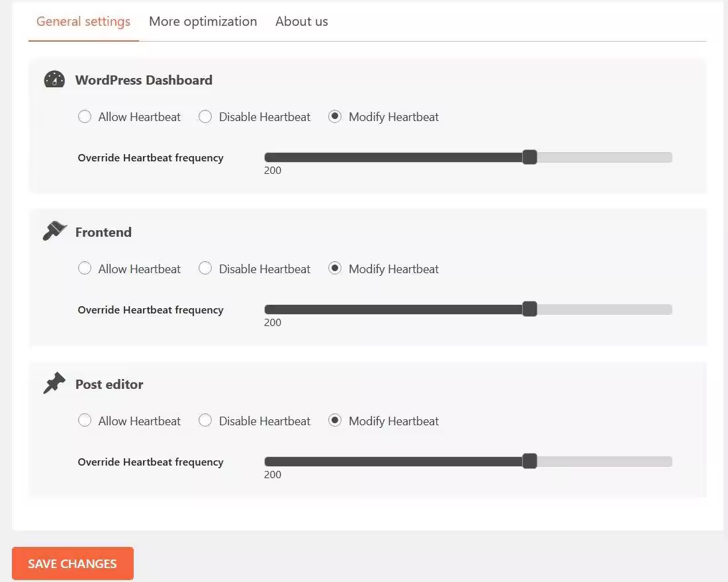The image size is (728, 582).
Task: Click the SAVE CHANGES button
Action: (x=73, y=563)
